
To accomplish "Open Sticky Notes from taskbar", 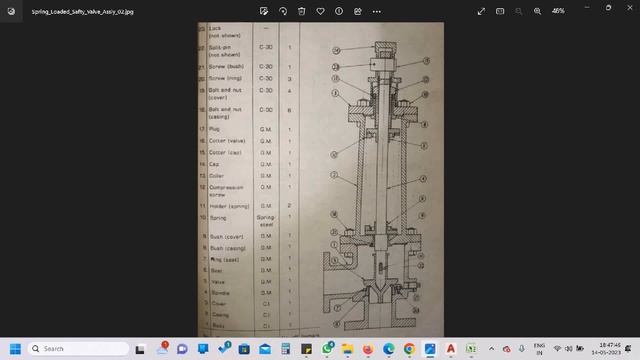I will tap(306, 349).
